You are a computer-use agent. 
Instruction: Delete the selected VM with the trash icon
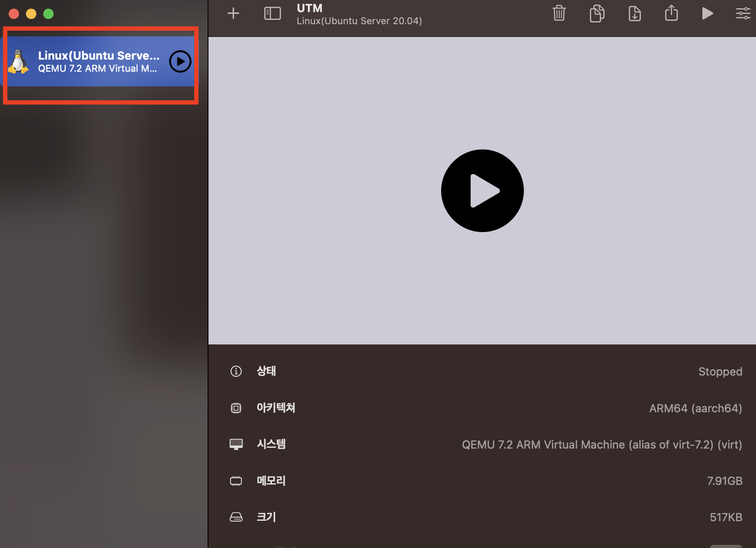click(559, 13)
